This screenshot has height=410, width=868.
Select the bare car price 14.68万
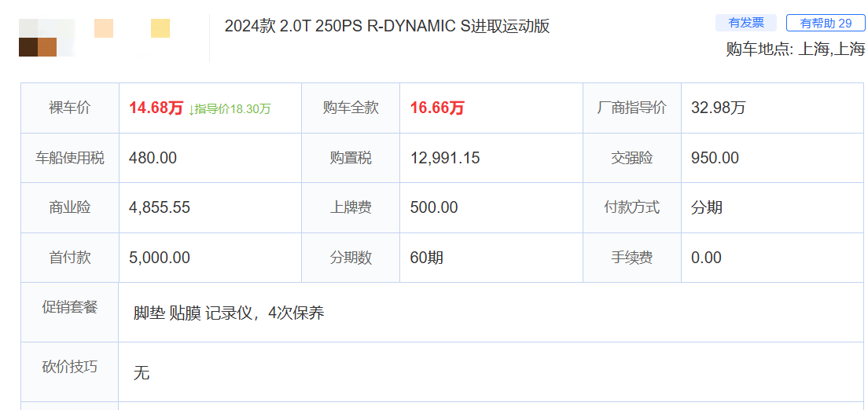click(x=156, y=108)
